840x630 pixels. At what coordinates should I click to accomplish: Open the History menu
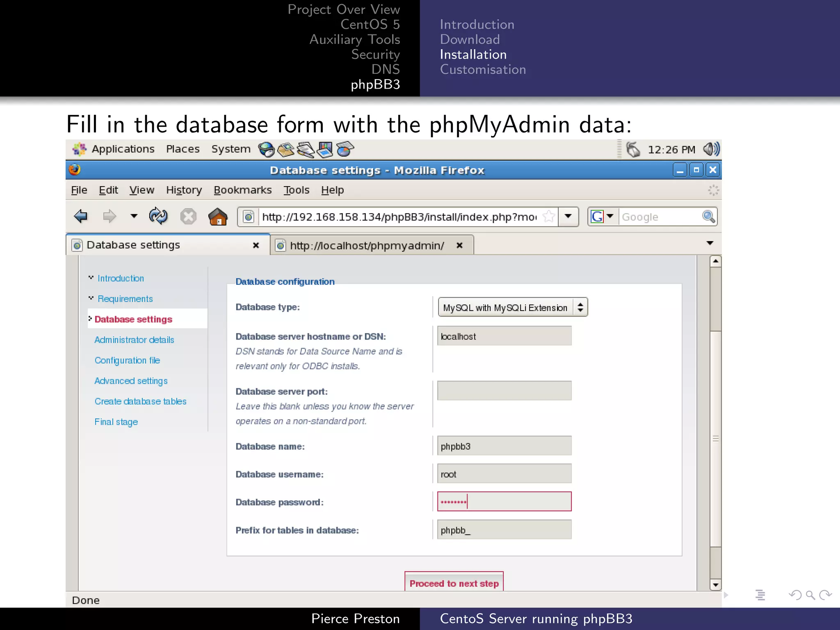(x=184, y=190)
